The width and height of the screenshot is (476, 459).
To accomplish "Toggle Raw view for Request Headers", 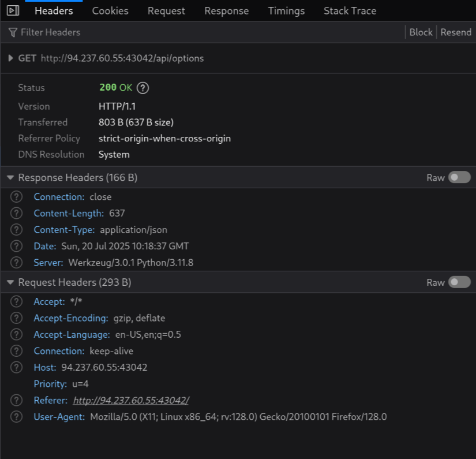I will 459,282.
